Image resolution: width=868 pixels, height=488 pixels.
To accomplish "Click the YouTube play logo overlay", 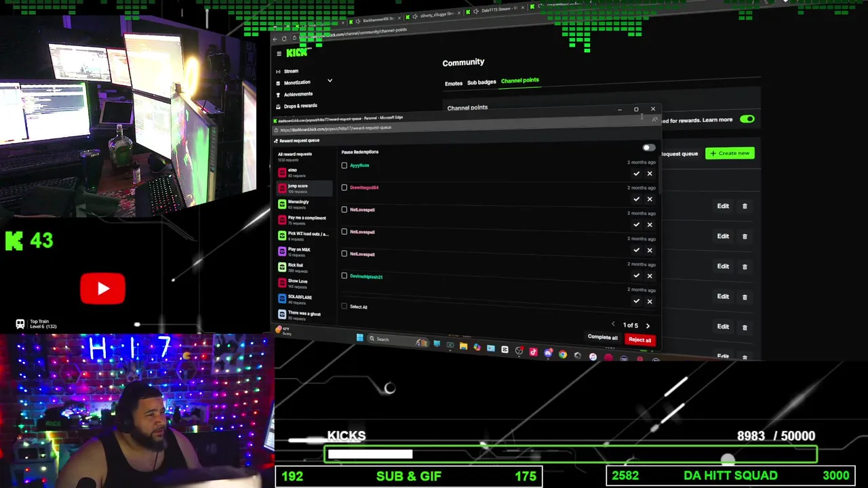I will click(102, 289).
